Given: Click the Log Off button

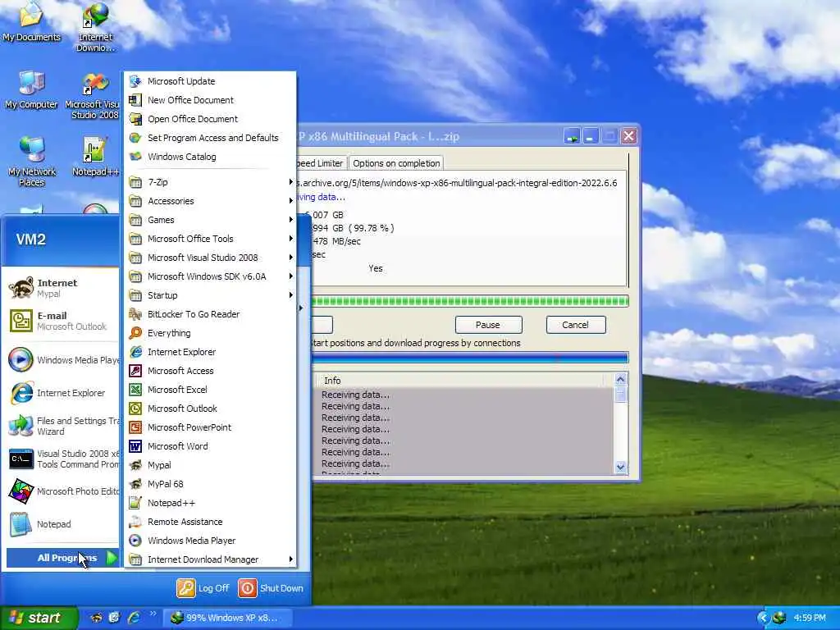Looking at the screenshot, I should coord(203,587).
